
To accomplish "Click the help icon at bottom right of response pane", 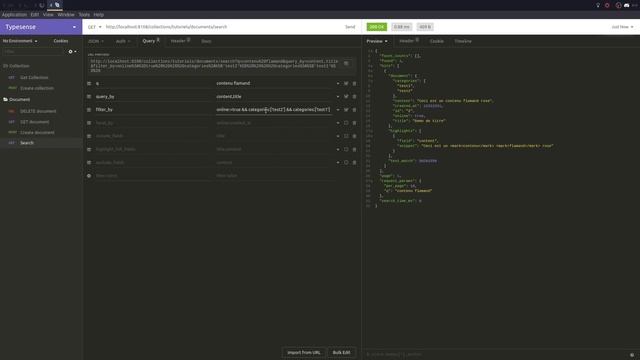I will coord(632,355).
